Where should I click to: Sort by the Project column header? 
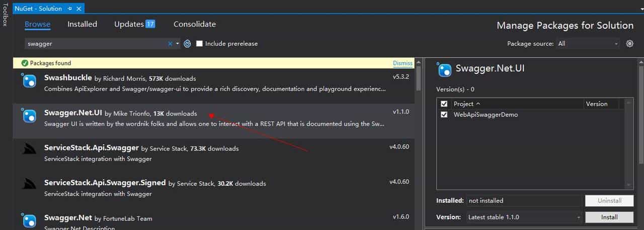(518, 104)
